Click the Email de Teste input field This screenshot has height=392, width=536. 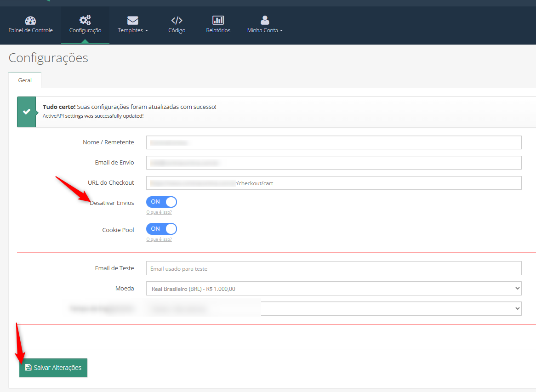[334, 268]
